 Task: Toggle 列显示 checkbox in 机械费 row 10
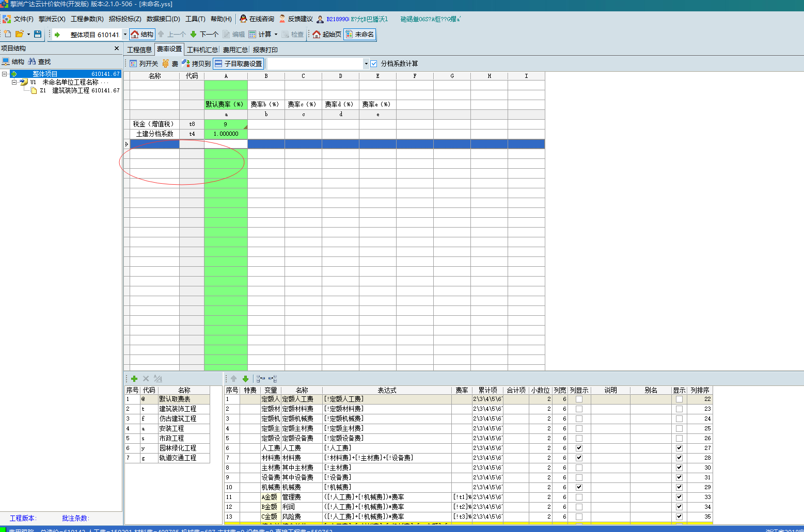pyautogui.click(x=579, y=488)
